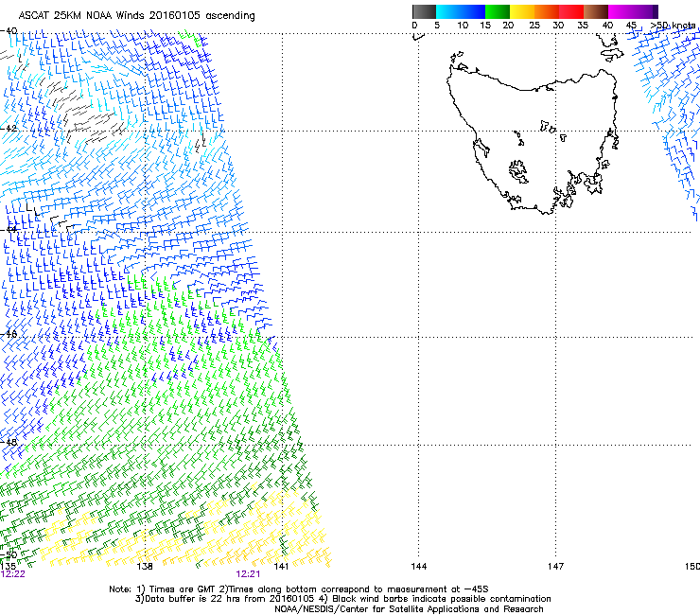Click the purple time label 12:22

coord(13,574)
